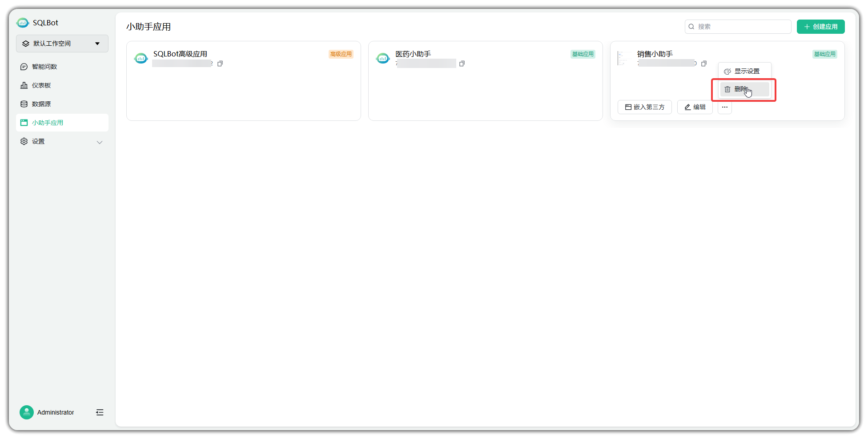This screenshot has height=439, width=868.
Task: Choose 显示设置 from the popup menu
Action: point(746,71)
